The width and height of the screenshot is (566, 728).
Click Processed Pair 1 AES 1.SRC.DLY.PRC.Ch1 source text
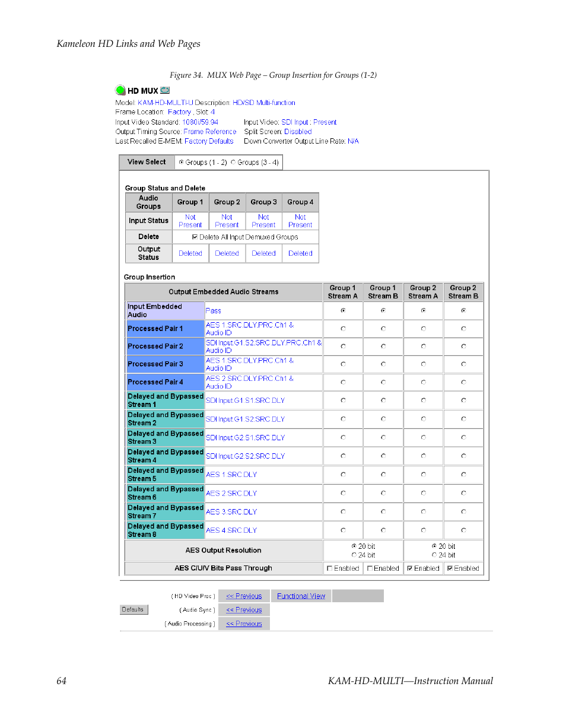[x=249, y=329]
